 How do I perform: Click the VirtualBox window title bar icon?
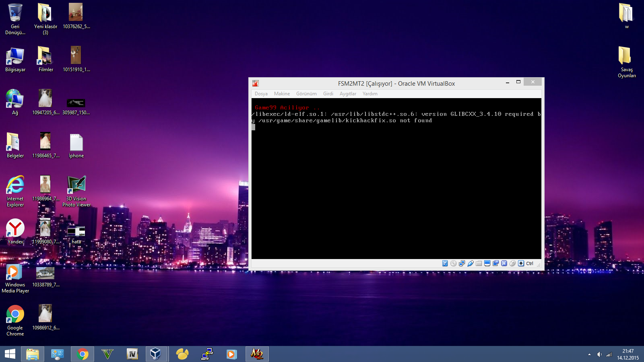[x=256, y=83]
